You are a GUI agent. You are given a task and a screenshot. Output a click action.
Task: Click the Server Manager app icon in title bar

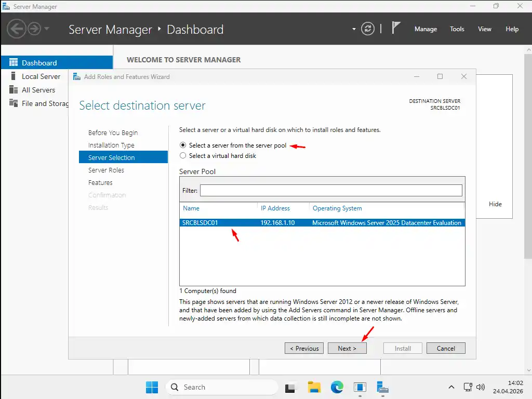click(x=6, y=6)
